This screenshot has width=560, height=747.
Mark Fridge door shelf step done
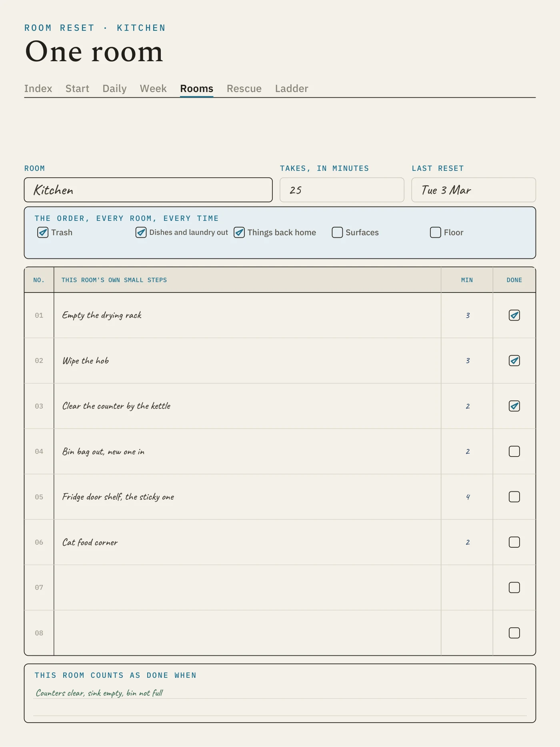pos(514,497)
